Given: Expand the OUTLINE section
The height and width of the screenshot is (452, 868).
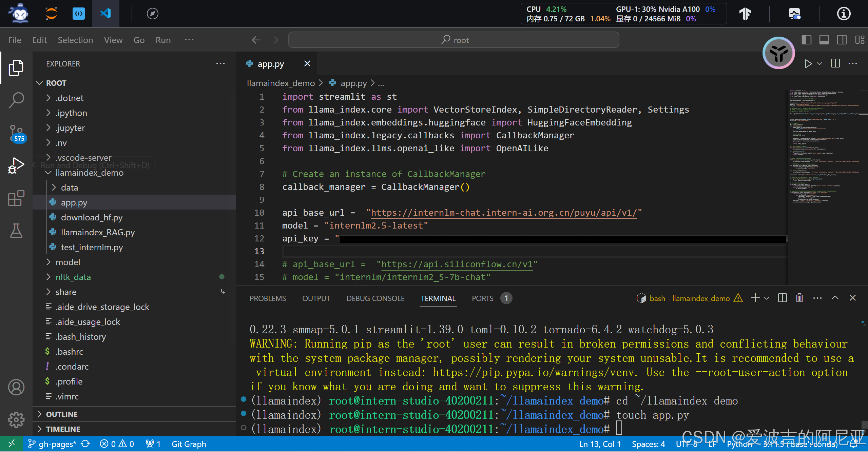Looking at the screenshot, I should [x=62, y=414].
